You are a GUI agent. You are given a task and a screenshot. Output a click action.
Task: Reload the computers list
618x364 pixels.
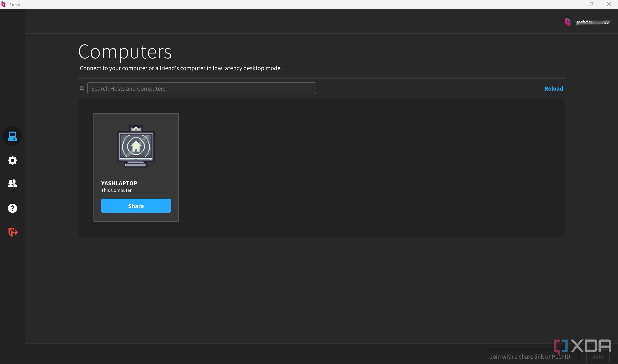pos(553,88)
